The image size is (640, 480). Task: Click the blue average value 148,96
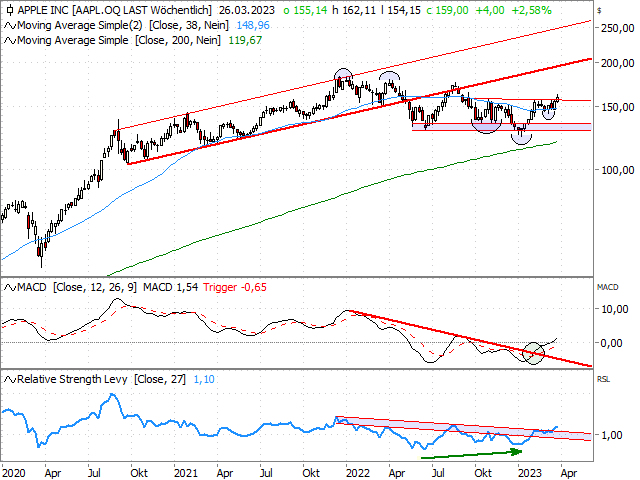pyautogui.click(x=253, y=25)
